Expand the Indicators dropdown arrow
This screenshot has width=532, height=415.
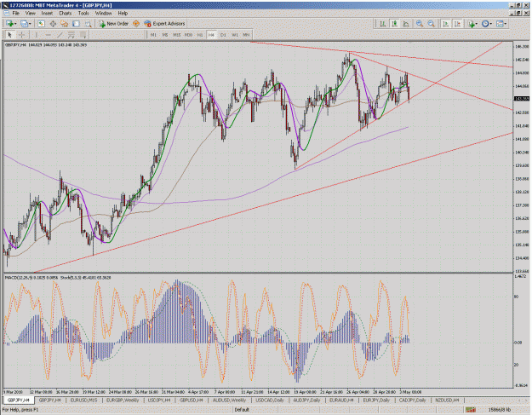point(476,24)
